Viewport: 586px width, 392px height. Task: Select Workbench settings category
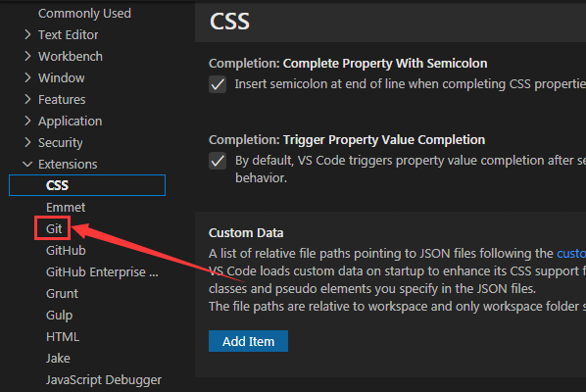71,57
